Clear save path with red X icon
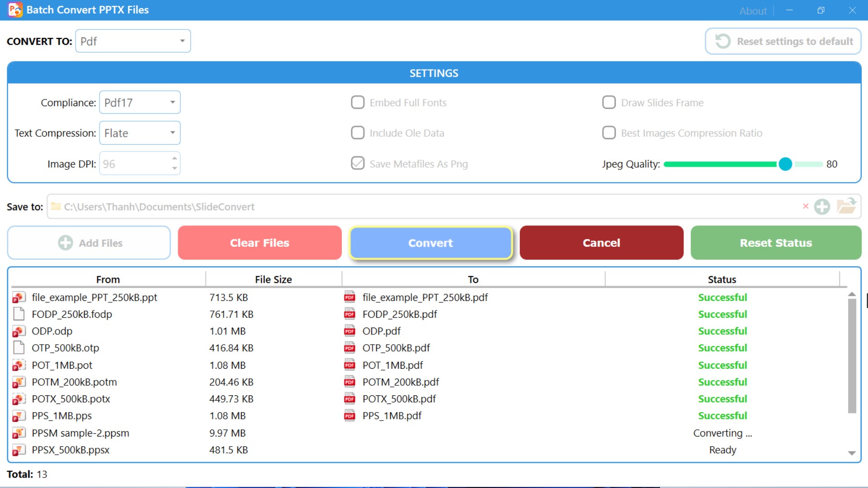 pos(806,206)
